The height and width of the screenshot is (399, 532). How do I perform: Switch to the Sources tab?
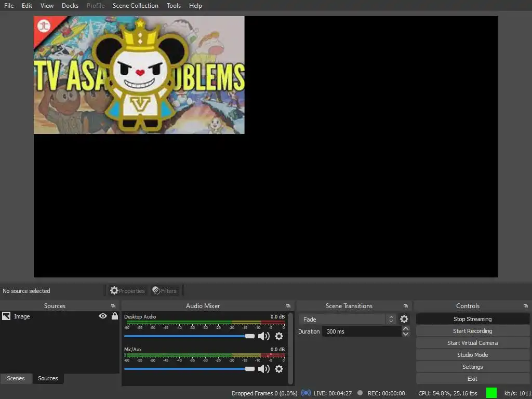tap(48, 378)
